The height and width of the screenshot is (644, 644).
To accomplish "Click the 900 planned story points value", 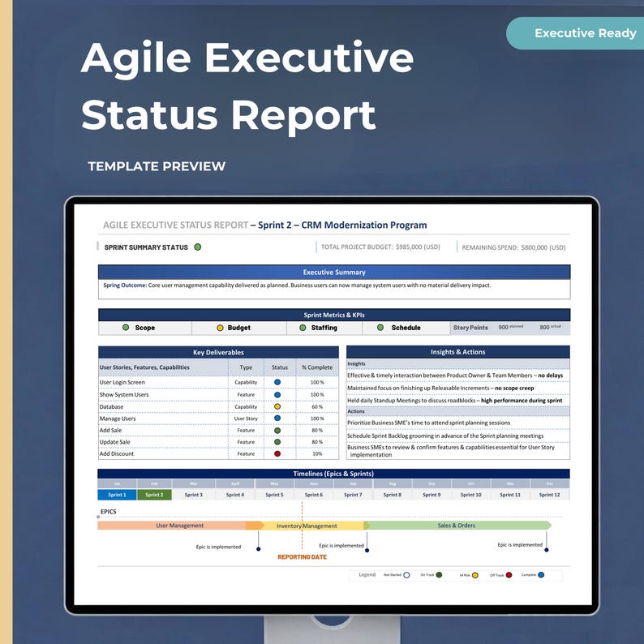I will coord(510,327).
